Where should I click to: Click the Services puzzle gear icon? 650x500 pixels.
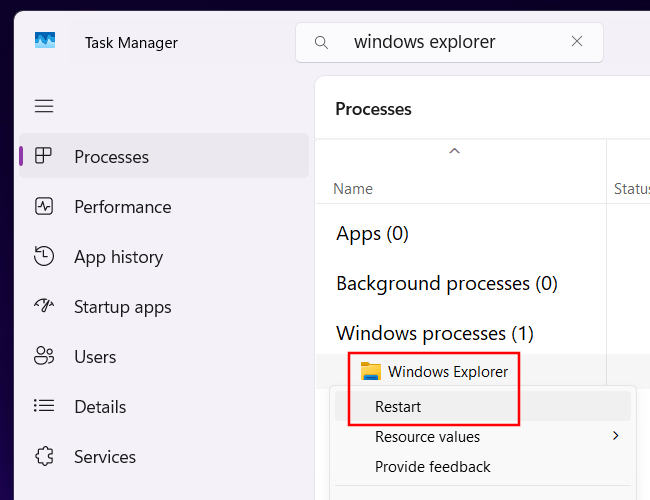point(44,456)
